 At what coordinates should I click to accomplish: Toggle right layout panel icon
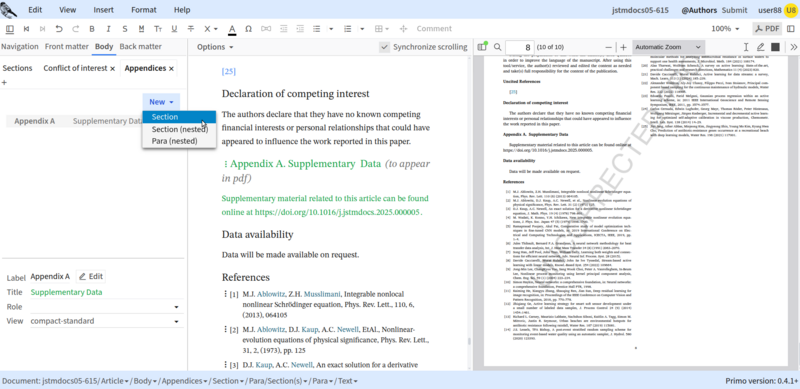click(791, 29)
